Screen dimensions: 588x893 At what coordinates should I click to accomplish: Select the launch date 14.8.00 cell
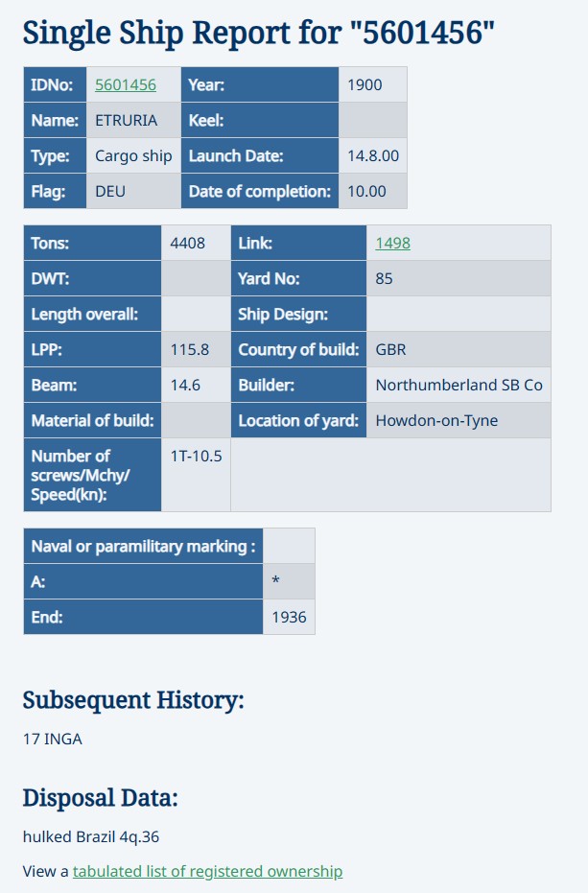(x=373, y=155)
